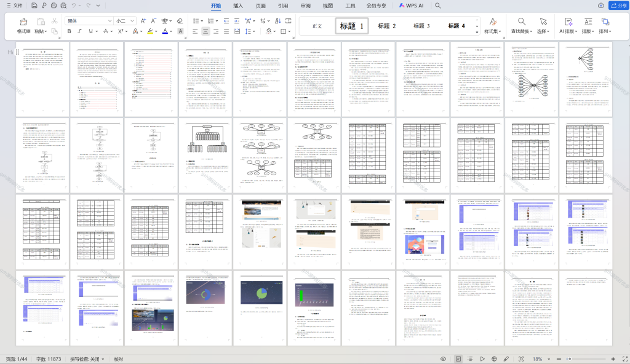Click the search magnifier next to WPS AI

tap(437, 6)
